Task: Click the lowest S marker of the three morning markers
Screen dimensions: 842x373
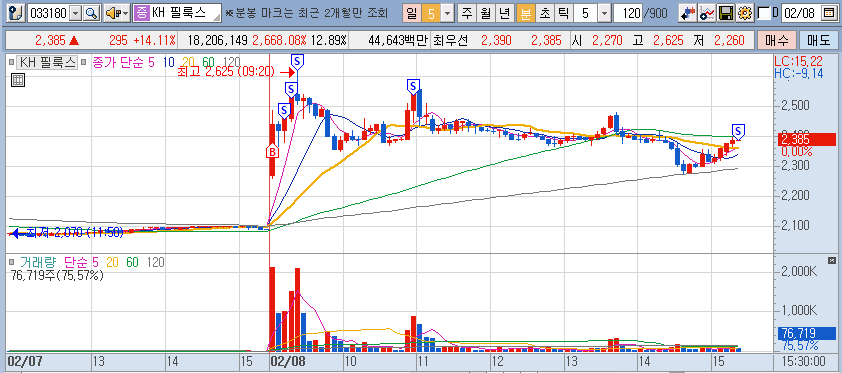Action: [x=285, y=111]
